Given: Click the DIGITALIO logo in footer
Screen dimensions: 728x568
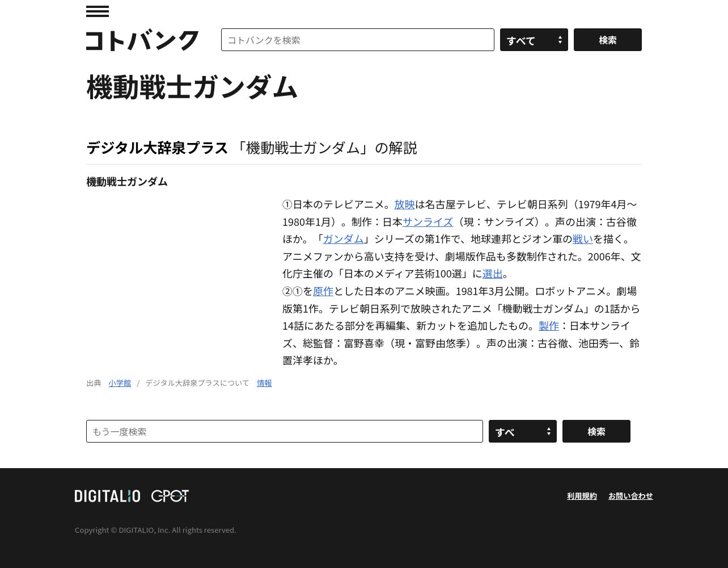Looking at the screenshot, I should click(107, 496).
